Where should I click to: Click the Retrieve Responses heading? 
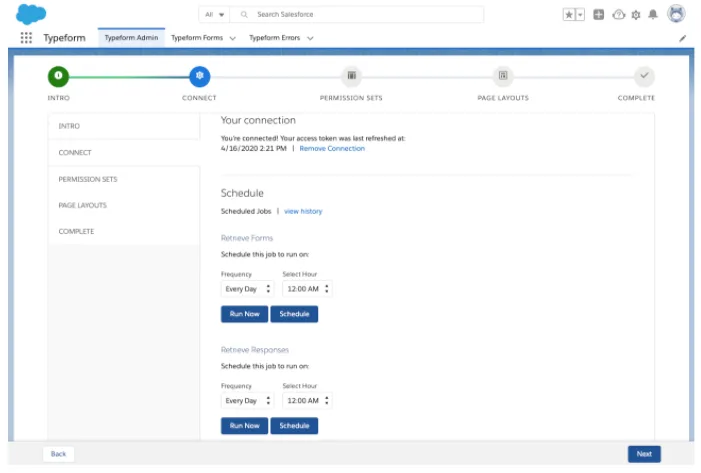[x=255, y=350]
